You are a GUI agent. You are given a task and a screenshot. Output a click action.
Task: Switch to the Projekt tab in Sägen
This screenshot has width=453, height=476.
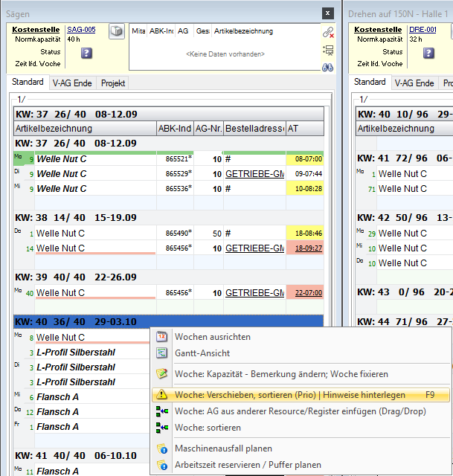point(113,83)
